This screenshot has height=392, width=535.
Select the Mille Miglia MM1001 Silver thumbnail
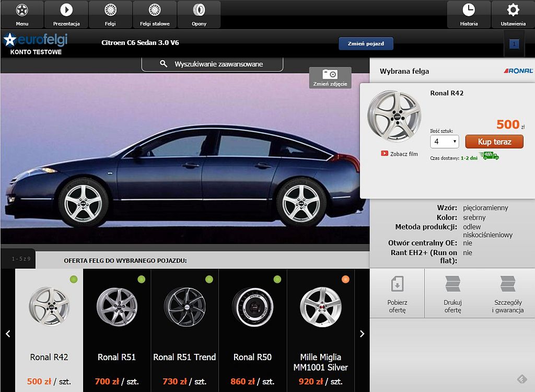point(320,306)
